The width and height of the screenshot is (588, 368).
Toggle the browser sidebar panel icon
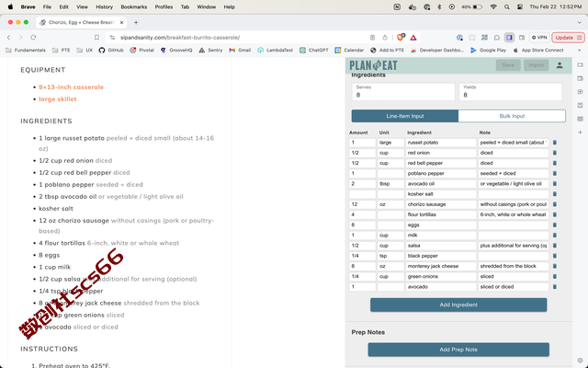[509, 38]
